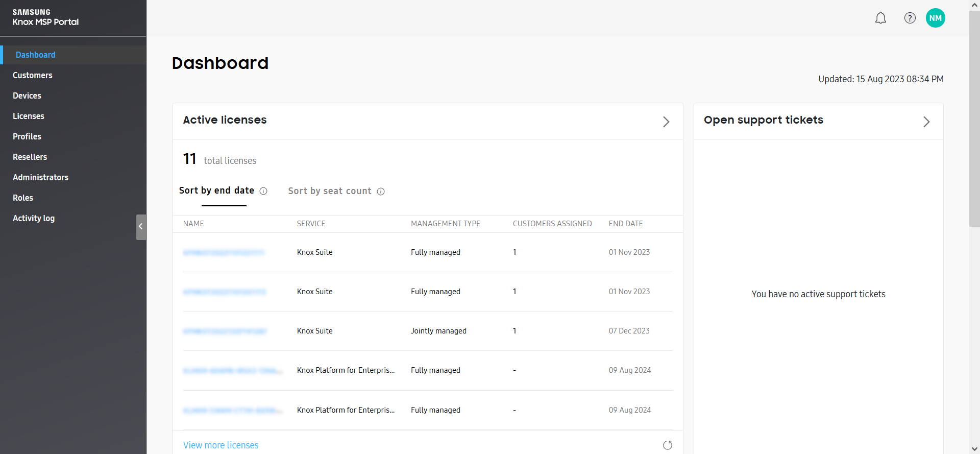This screenshot has height=454, width=980.
Task: Open the NM user avatar menu
Action: click(935, 18)
